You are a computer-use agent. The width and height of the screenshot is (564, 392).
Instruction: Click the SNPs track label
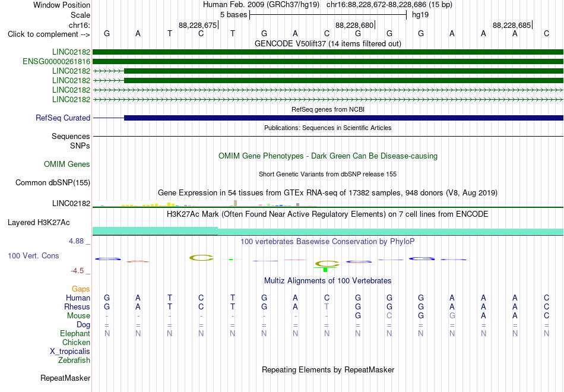[x=80, y=146]
